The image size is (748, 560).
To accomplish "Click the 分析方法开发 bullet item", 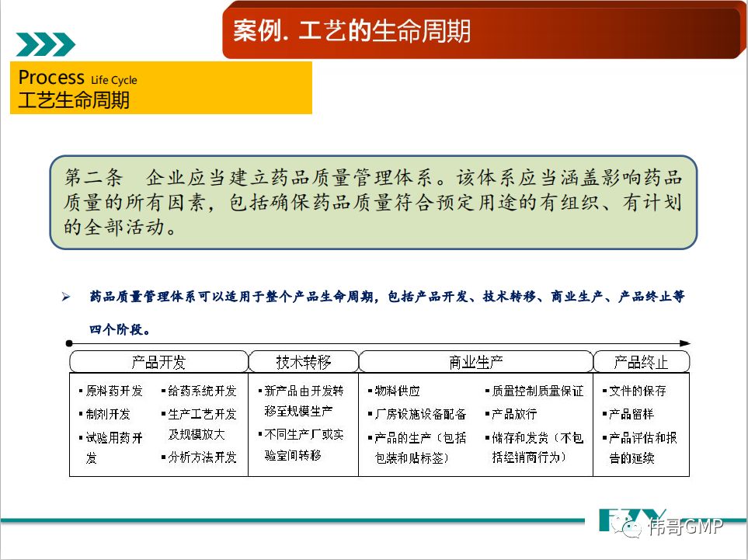I will (x=202, y=457).
